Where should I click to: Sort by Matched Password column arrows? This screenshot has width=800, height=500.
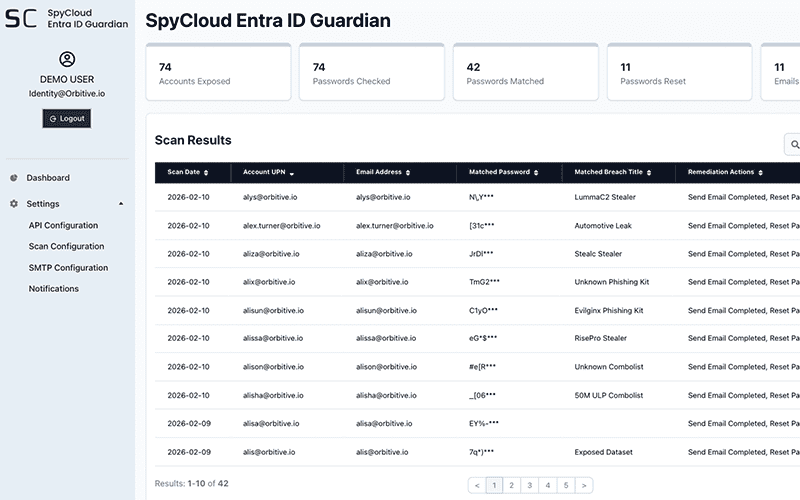pos(536,172)
